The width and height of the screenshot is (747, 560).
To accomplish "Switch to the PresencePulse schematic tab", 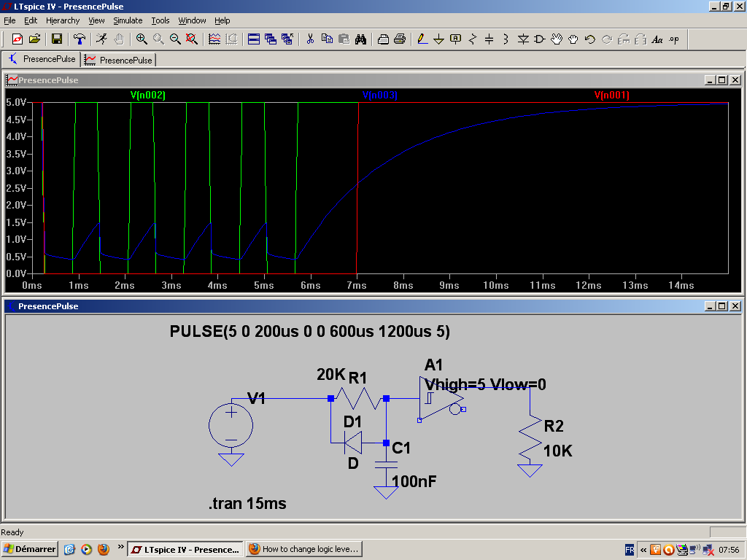I will click(42, 59).
